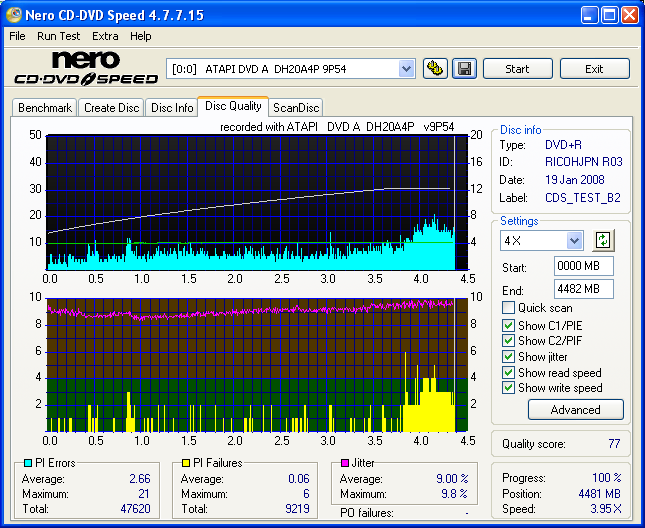Click the Position value 4481 MB
Viewport: 645px width, 528px height.
coord(599,494)
